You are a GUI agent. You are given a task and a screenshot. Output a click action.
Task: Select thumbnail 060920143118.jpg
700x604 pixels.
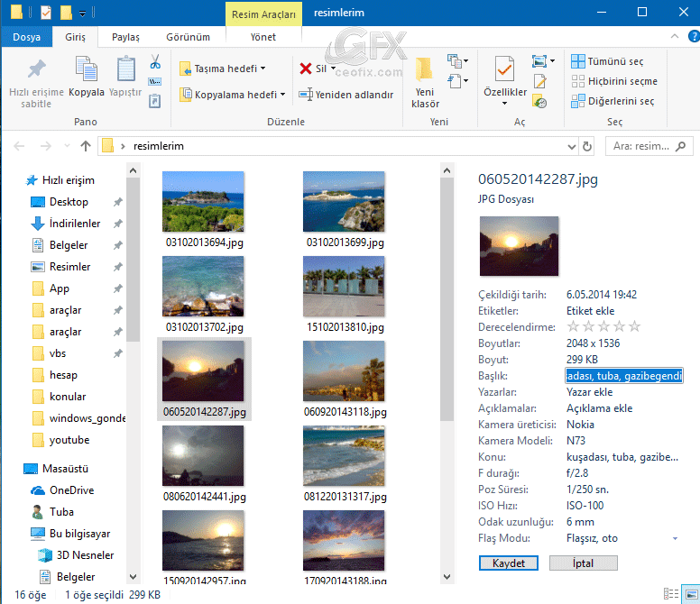point(345,380)
